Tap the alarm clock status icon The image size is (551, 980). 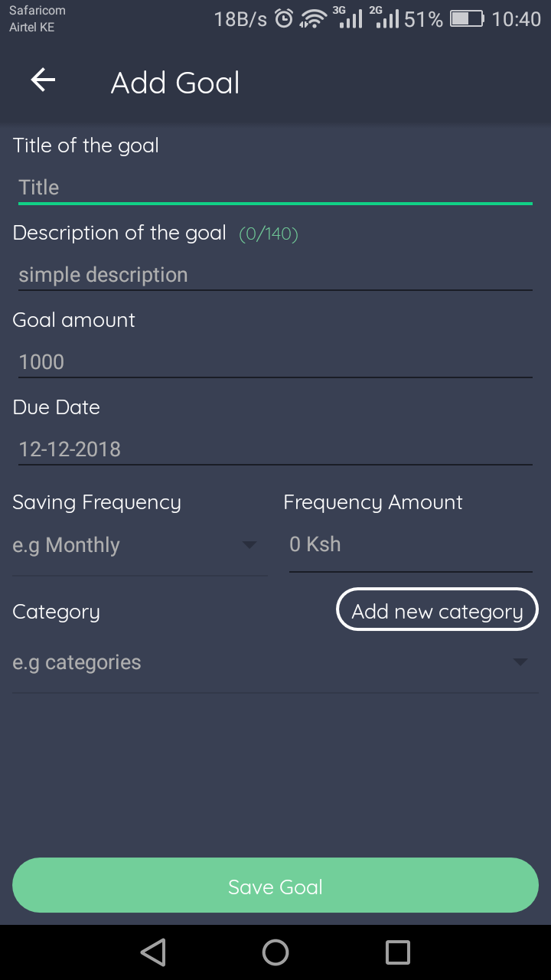click(284, 19)
